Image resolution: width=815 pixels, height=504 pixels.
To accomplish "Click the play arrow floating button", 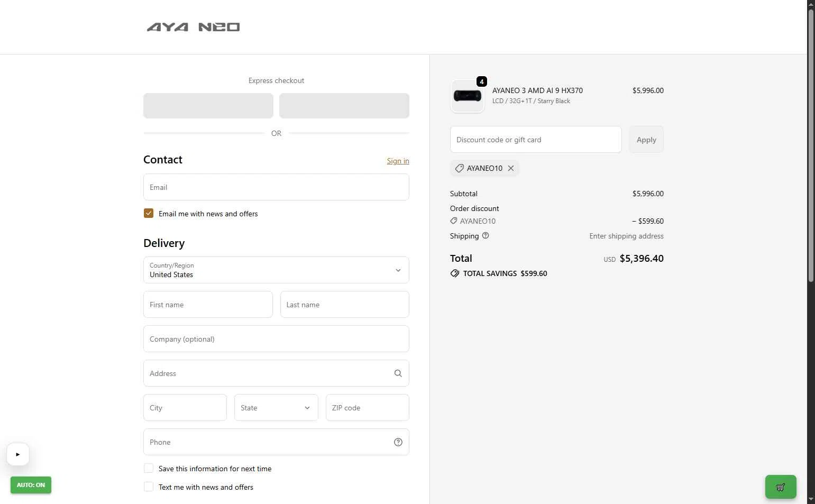I will [x=18, y=454].
